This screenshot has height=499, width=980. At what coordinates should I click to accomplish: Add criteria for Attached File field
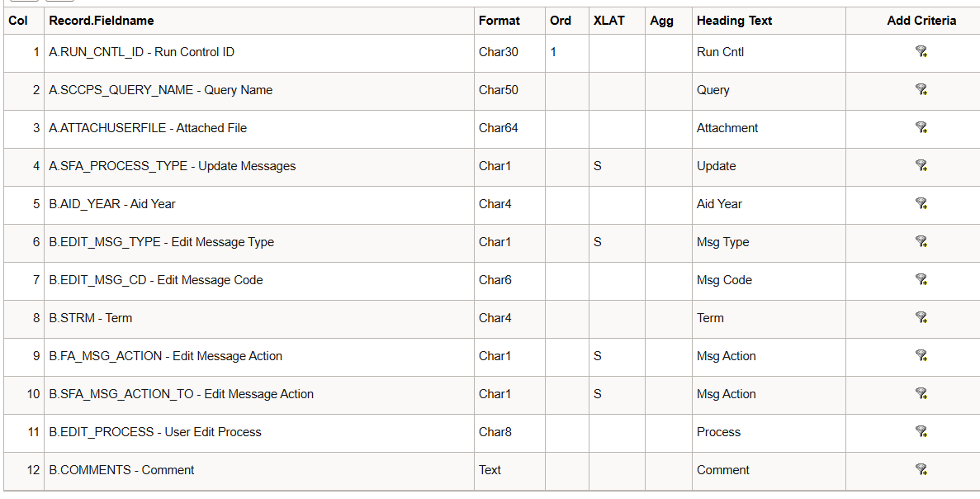click(921, 128)
